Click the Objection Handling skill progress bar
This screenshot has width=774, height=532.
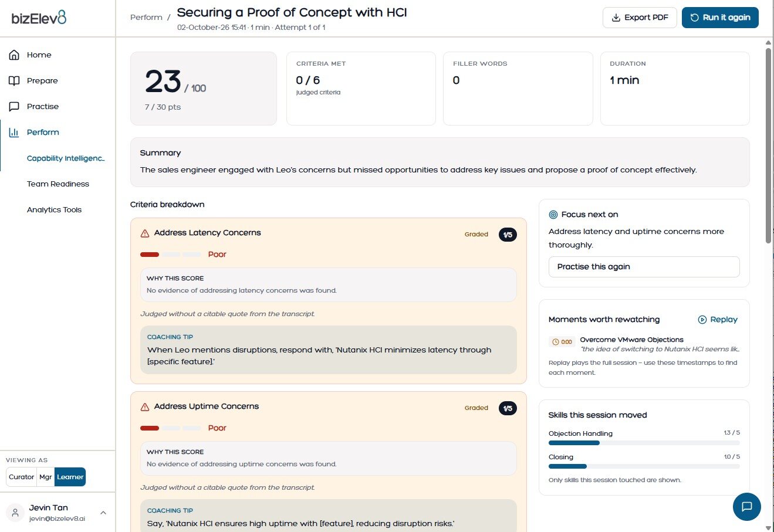point(644,443)
